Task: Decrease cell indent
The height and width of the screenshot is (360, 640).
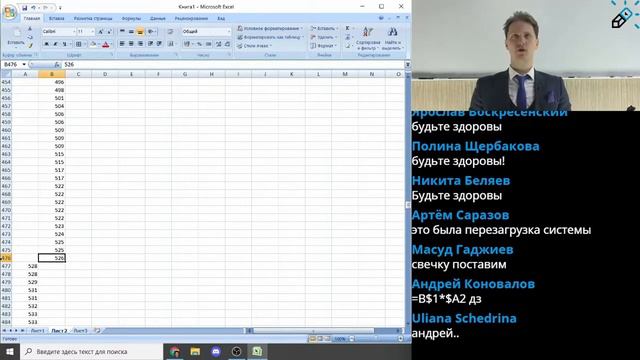Action: (x=151, y=44)
